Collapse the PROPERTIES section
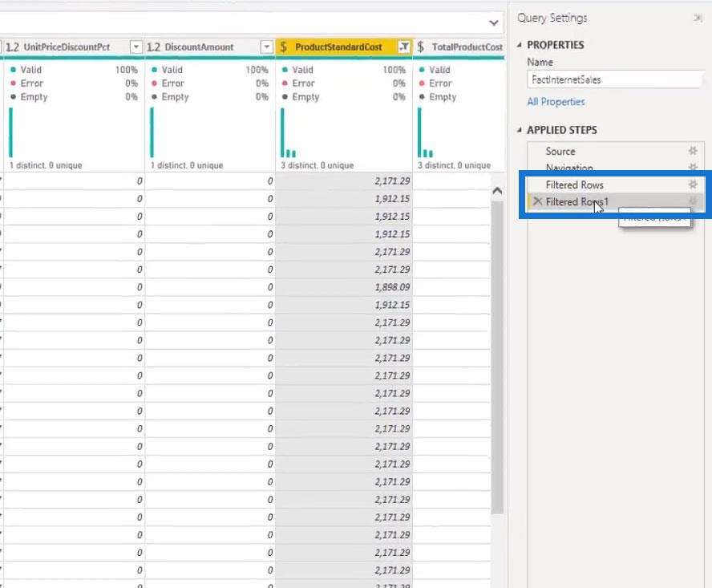Screen dimensions: 712x588 coord(519,45)
